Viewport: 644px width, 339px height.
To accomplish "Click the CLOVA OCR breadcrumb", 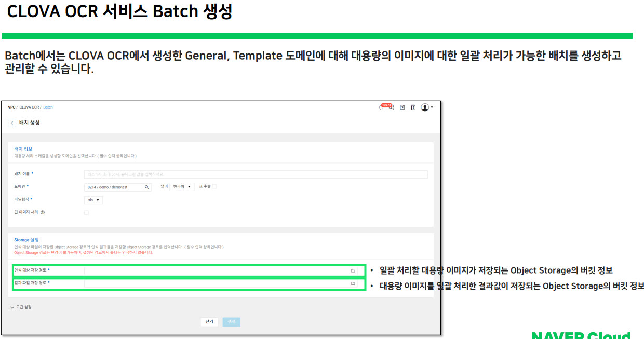I will [x=29, y=107].
